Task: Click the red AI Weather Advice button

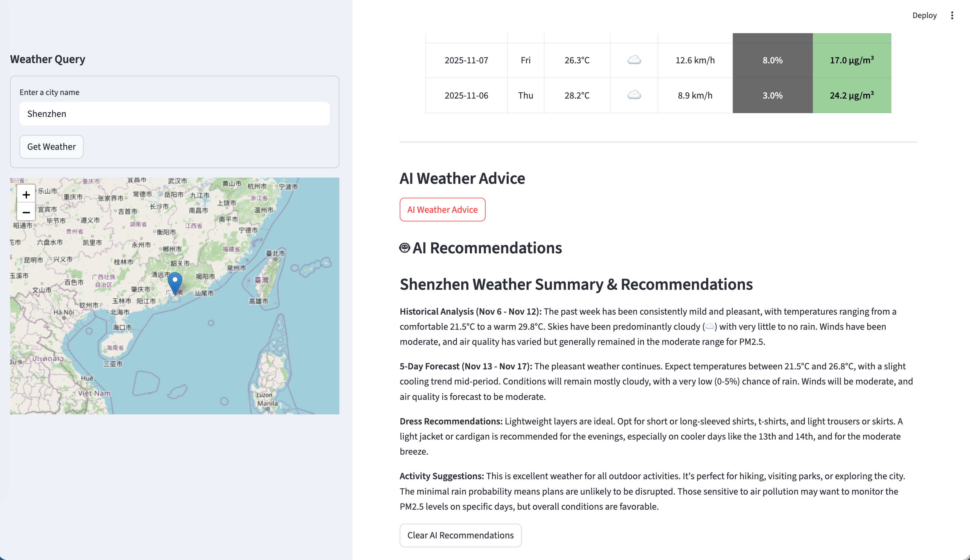Action: [442, 210]
